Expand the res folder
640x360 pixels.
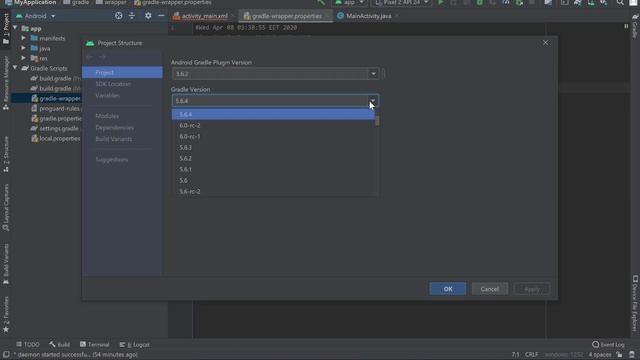[23, 58]
